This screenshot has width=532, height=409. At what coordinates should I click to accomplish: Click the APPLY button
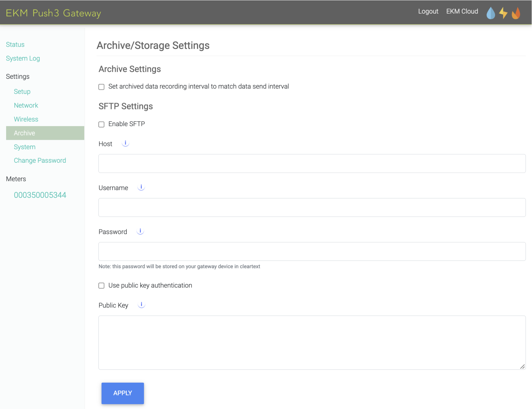[x=123, y=393]
